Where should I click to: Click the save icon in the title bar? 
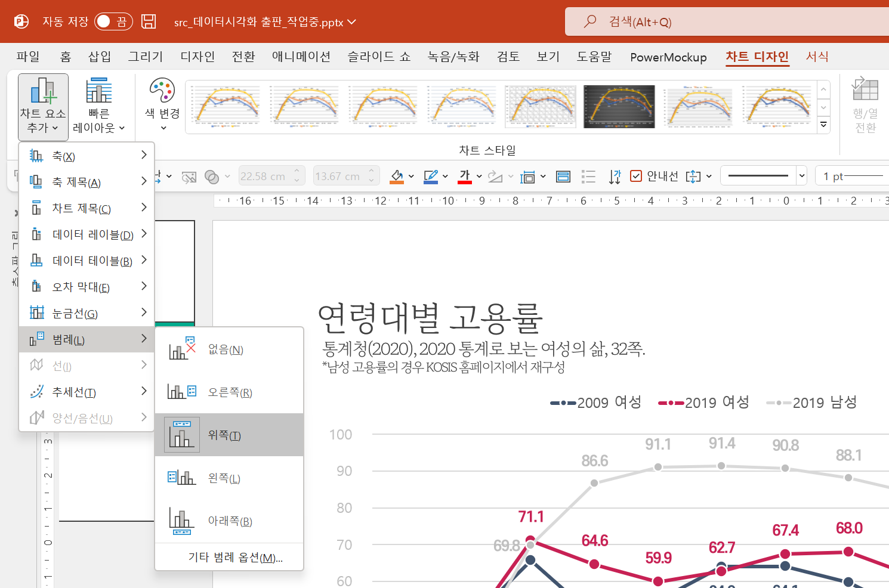(149, 22)
